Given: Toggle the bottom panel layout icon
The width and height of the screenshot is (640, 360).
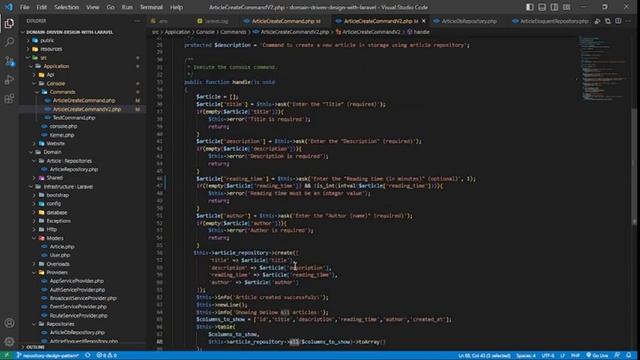Looking at the screenshot, I should (x=542, y=7).
